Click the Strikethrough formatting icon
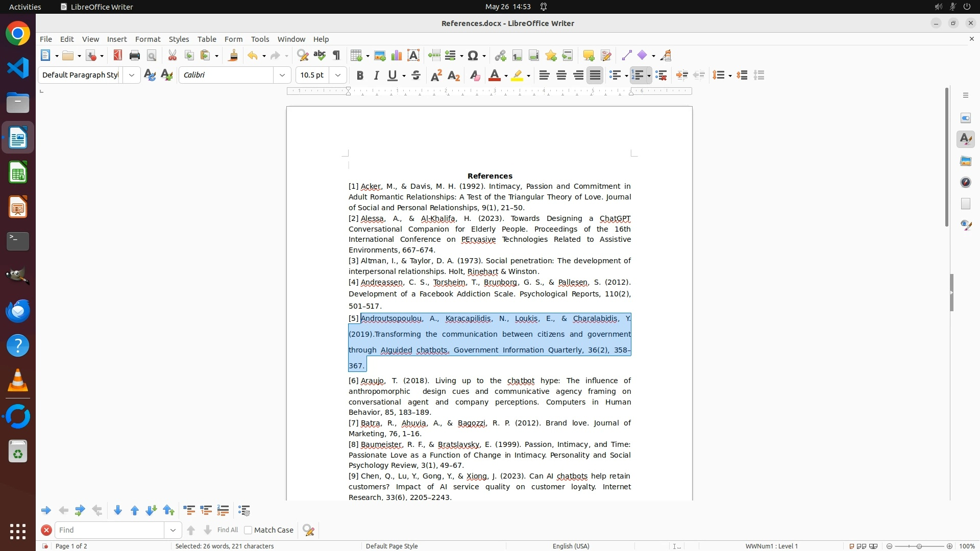Image resolution: width=980 pixels, height=551 pixels. [x=416, y=76]
